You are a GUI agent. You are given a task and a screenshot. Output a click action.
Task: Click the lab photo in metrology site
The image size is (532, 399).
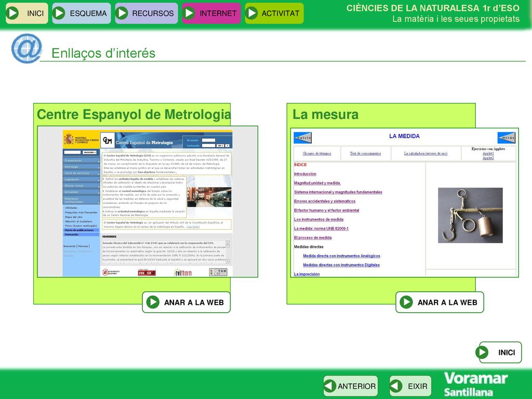(209, 197)
